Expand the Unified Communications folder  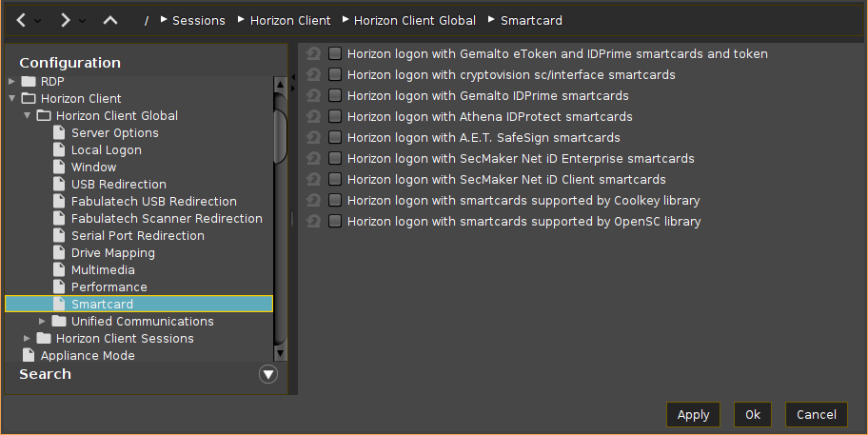tap(42, 322)
